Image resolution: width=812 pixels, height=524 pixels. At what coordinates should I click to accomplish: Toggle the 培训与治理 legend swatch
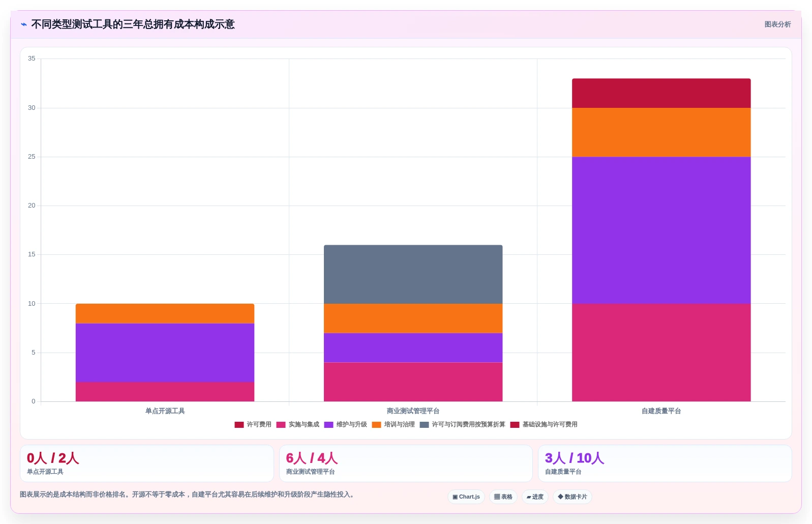[376, 425]
